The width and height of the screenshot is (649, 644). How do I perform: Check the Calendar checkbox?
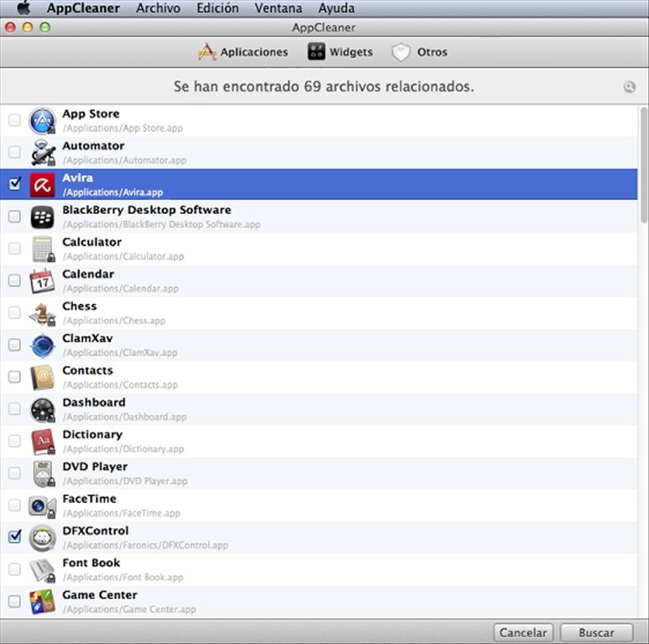coord(14,280)
